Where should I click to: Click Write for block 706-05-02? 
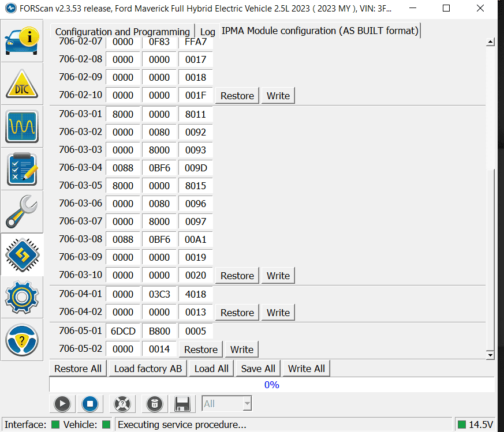[x=242, y=350]
